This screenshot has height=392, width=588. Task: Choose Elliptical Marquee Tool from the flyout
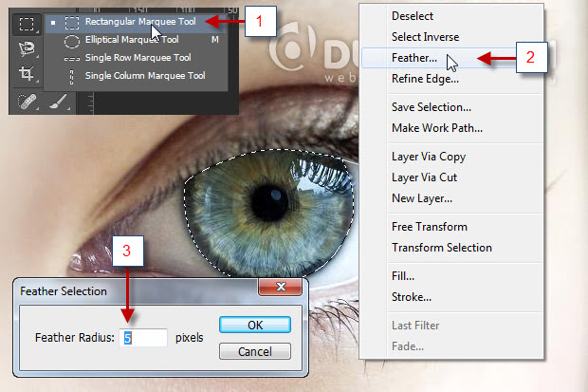pos(137,40)
